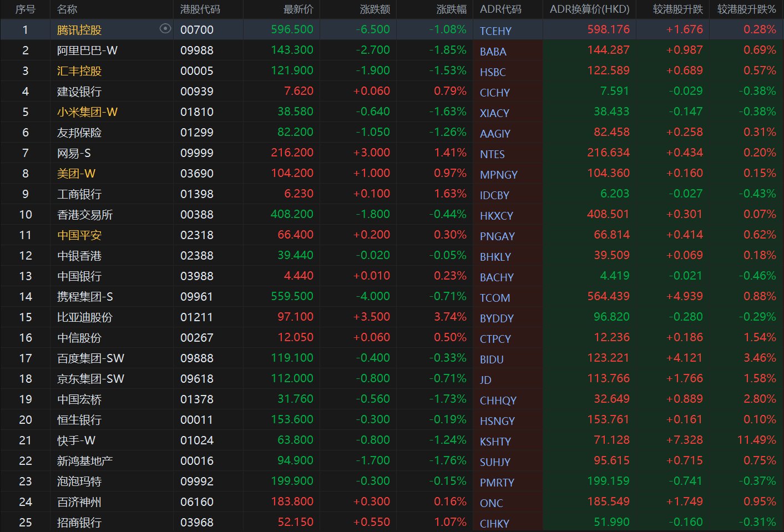Open the BABA ADR code
The width and height of the screenshot is (784, 532).
(493, 52)
